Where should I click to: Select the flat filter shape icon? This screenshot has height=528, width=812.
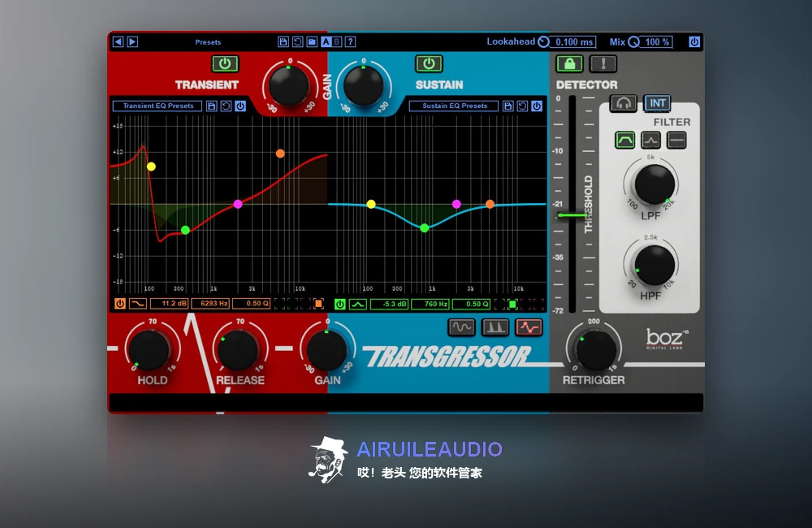[676, 140]
